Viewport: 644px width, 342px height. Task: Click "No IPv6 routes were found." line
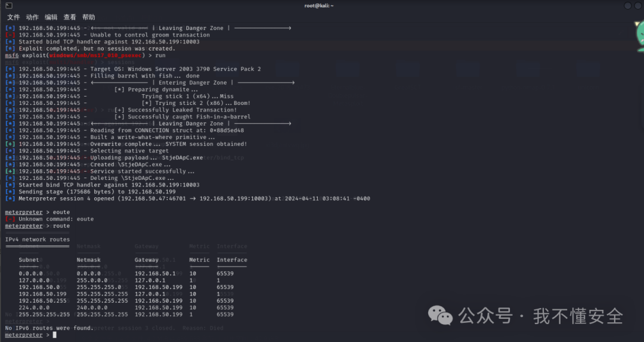click(x=49, y=328)
